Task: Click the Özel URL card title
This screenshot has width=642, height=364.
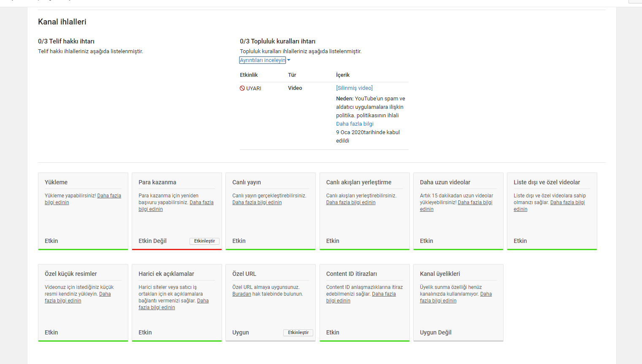Action: [244, 274]
